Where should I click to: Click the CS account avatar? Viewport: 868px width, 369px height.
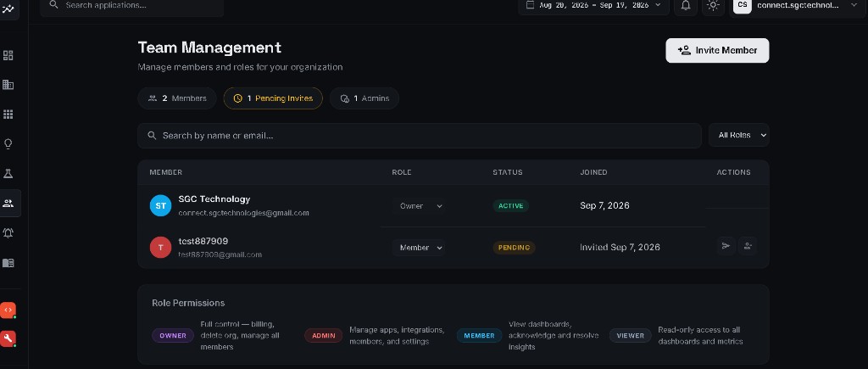click(x=743, y=5)
